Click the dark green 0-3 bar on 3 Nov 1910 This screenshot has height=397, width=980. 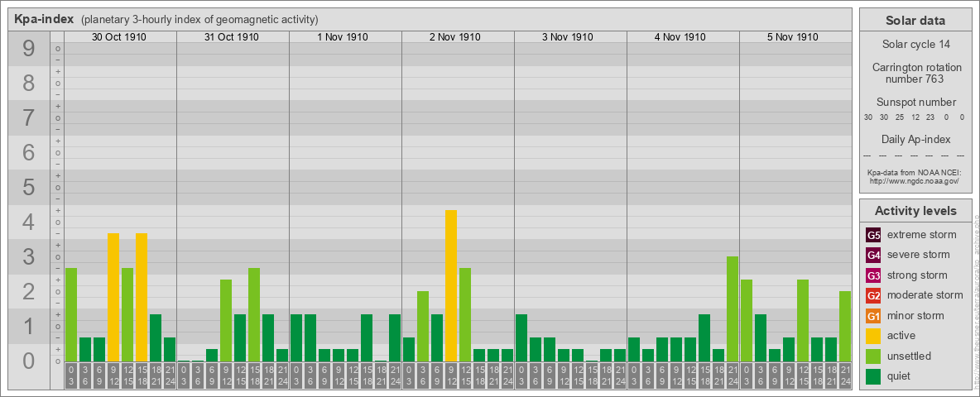pos(521,337)
